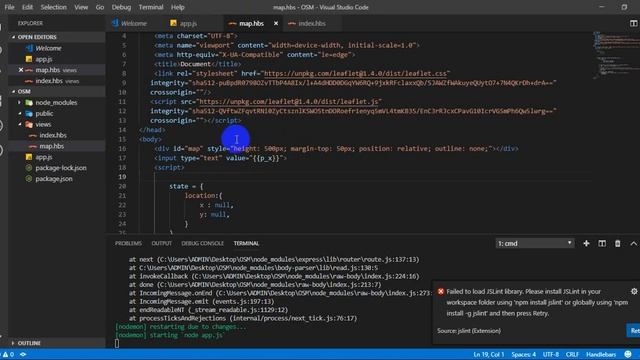Click 'Ln 19, Col 1' in status bar
The width and height of the screenshot is (640, 360).
pyautogui.click(x=489, y=354)
